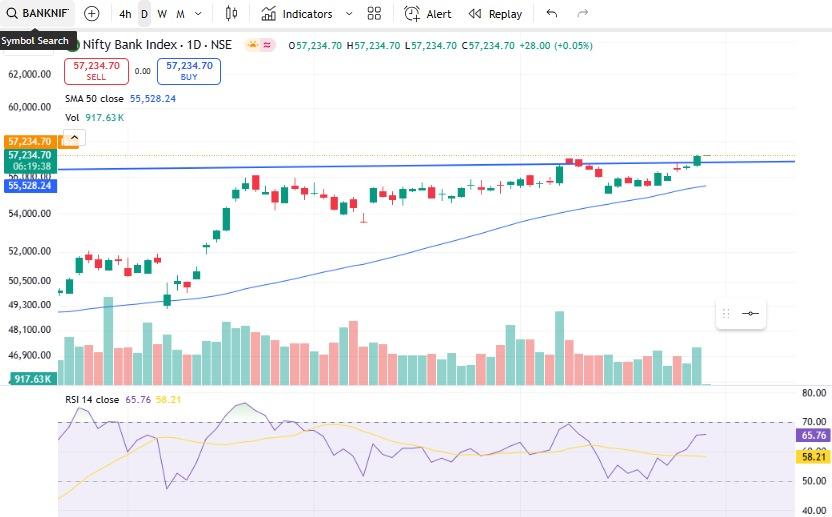Select the RSI 14 close legend label

(92, 400)
